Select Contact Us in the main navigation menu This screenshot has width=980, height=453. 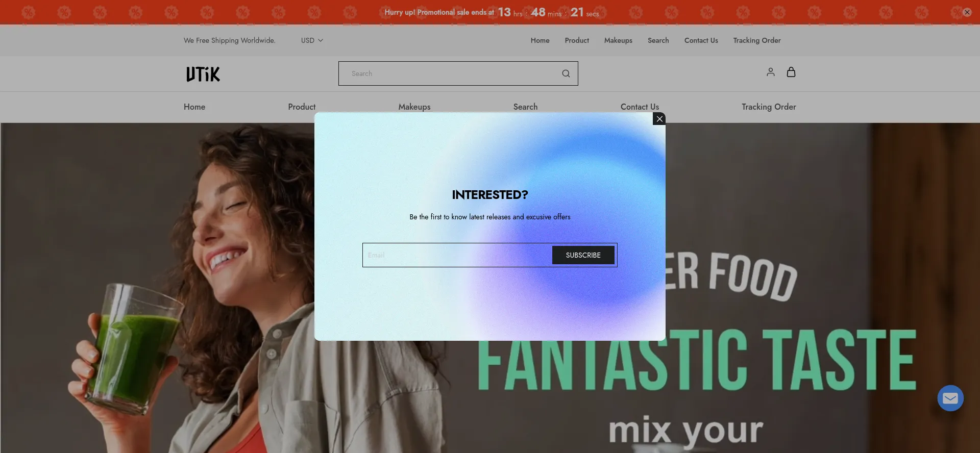pyautogui.click(x=640, y=107)
